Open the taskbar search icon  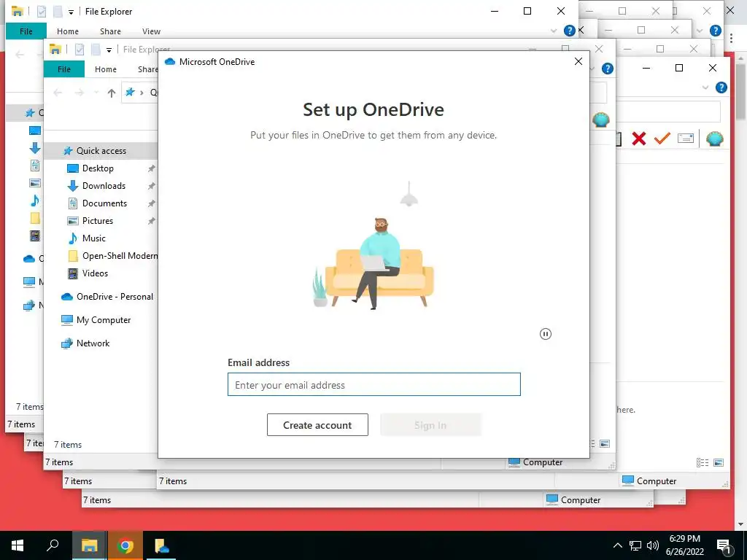click(53, 545)
